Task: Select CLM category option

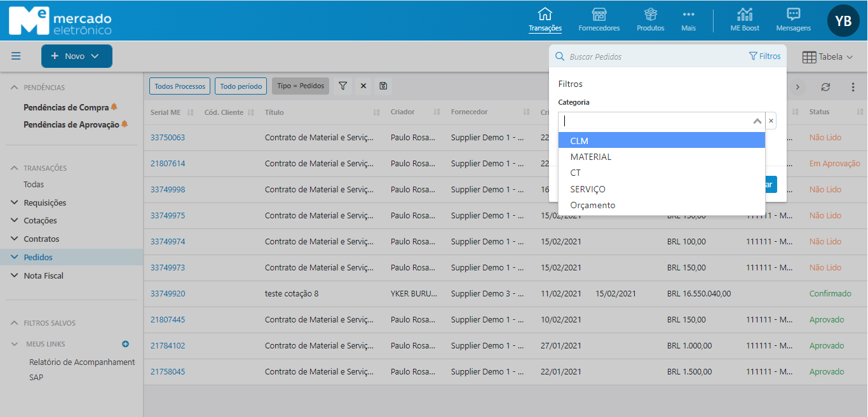Action: (x=661, y=140)
